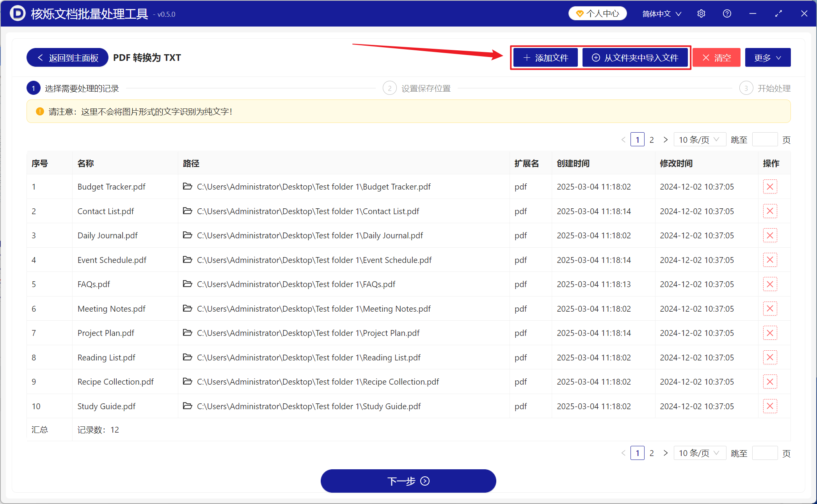817x504 pixels.
Task: Focus the top 跳至 page input field
Action: (x=765, y=140)
